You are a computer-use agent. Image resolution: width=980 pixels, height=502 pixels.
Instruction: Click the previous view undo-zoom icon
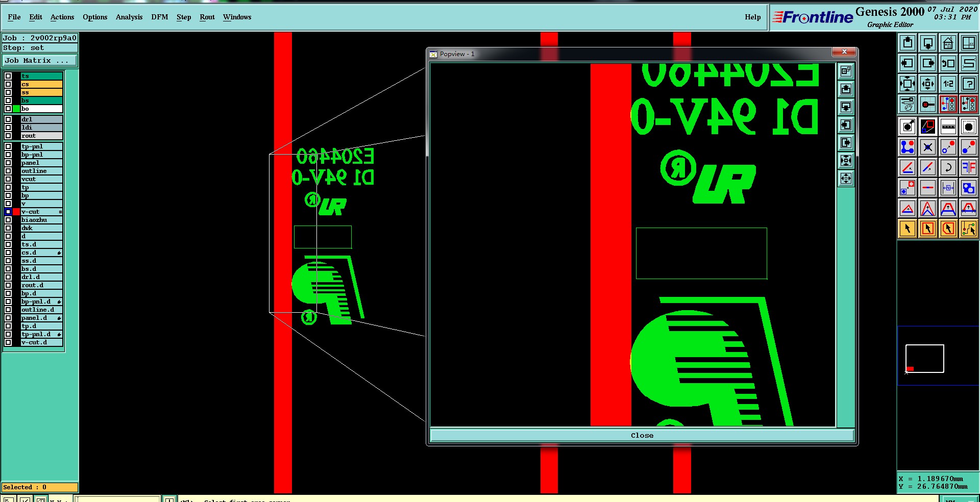tap(948, 63)
